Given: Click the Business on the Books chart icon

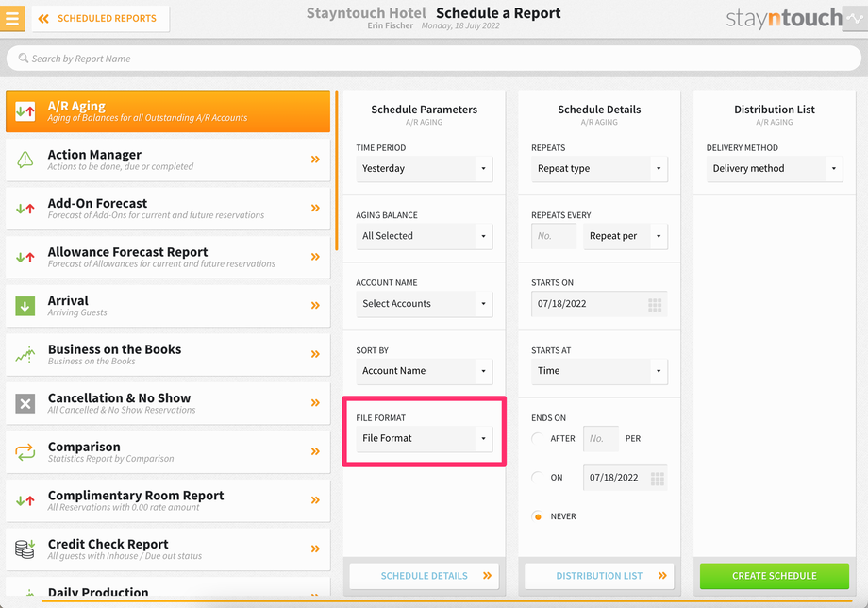Looking at the screenshot, I should point(25,354).
